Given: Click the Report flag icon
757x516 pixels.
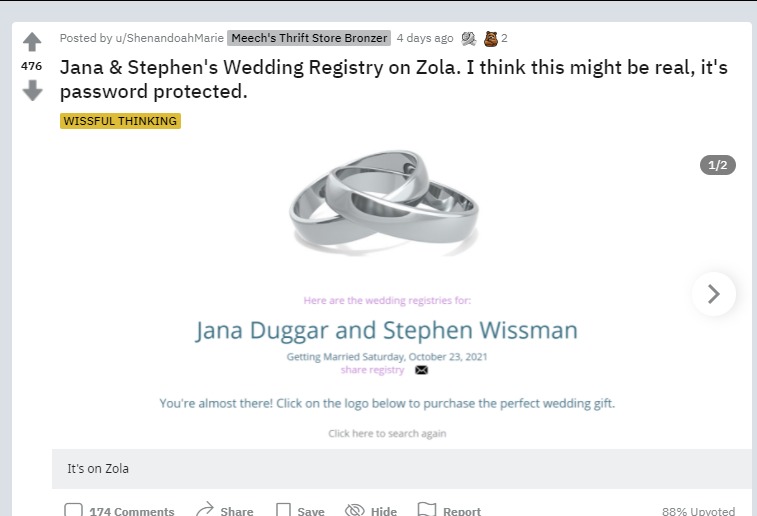Looking at the screenshot, I should [x=427, y=510].
